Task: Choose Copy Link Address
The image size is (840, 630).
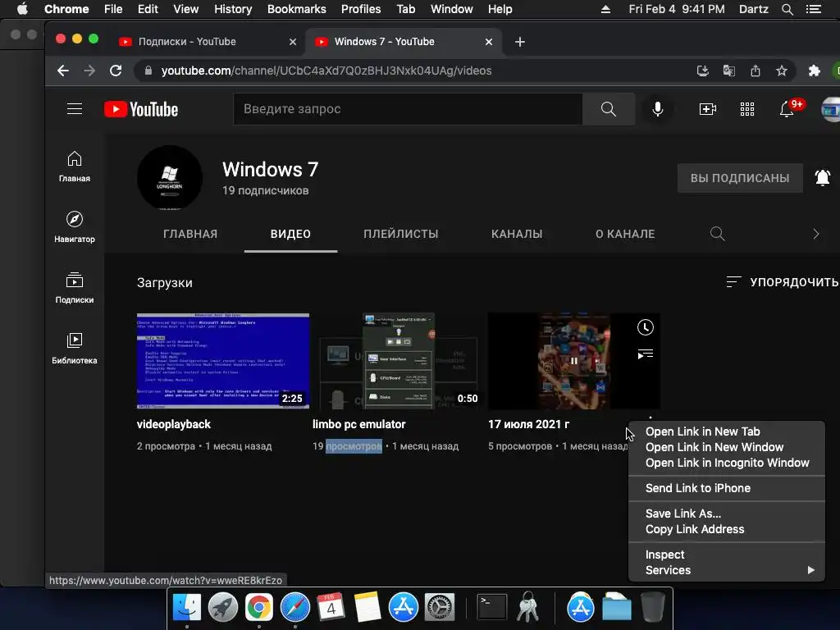Action: 727,529
